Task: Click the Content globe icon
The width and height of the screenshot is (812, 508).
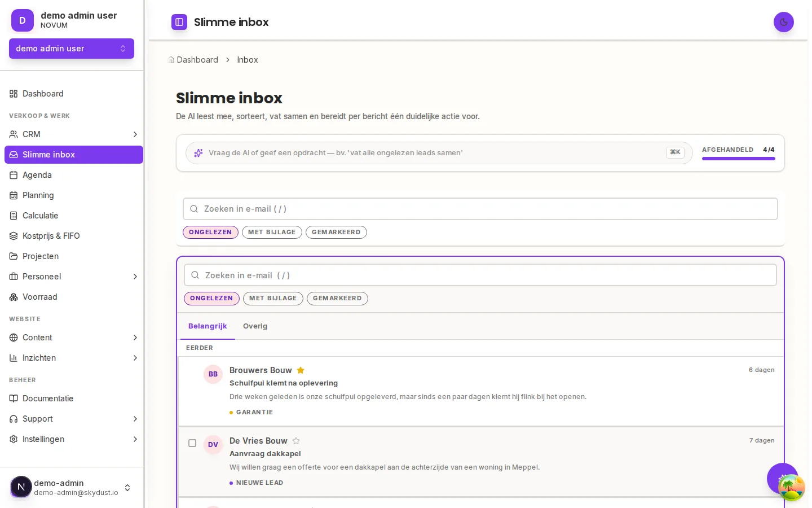Action: pyautogui.click(x=14, y=338)
